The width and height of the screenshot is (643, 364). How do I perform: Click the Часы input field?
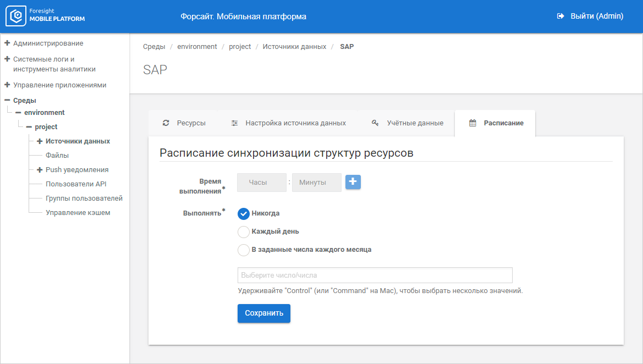click(x=262, y=183)
